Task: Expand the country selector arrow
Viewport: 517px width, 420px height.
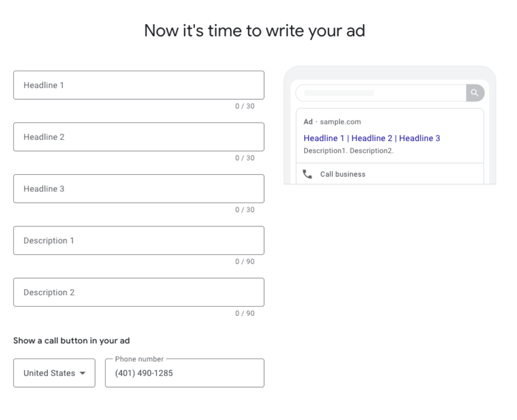Action: tap(82, 373)
